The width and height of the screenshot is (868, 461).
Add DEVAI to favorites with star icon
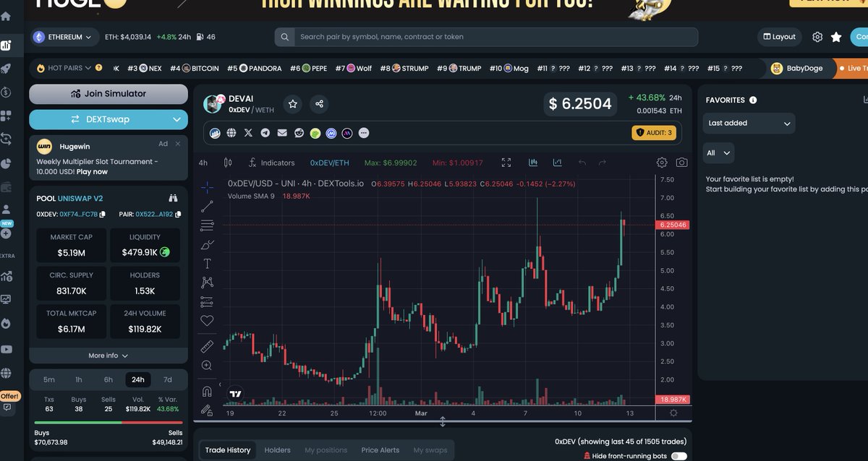292,104
